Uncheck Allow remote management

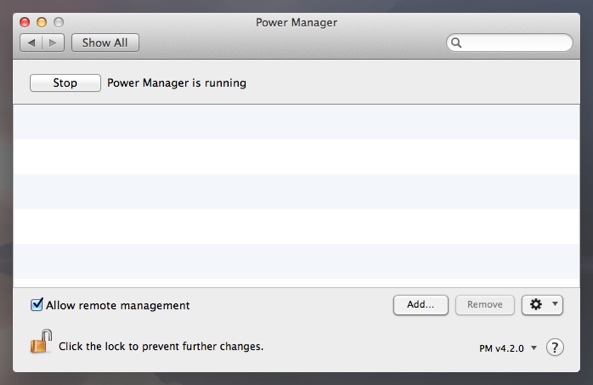click(37, 304)
